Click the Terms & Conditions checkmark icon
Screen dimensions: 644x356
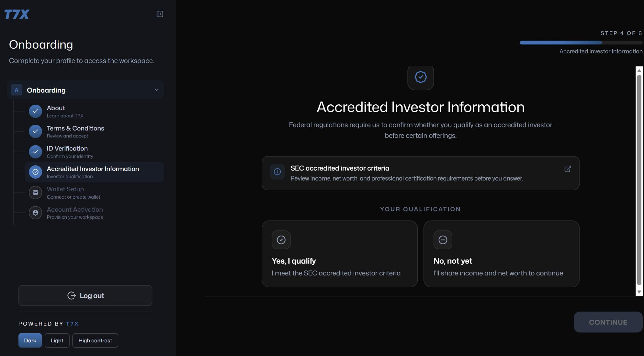pyautogui.click(x=35, y=131)
